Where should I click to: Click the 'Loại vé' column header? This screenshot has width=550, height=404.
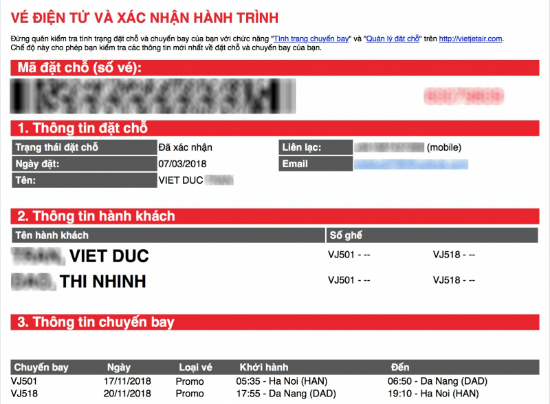pos(195,368)
